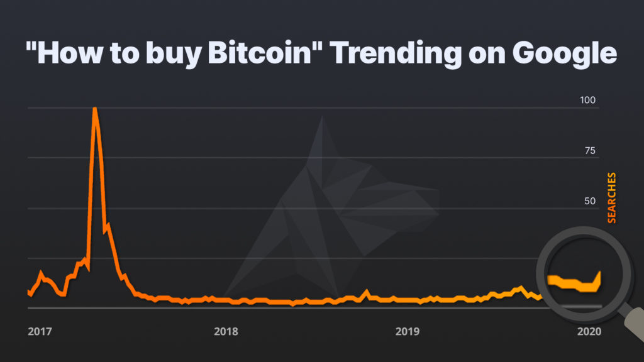Click the highlighted line segment inside the magnifier
Screen dimensions: 644x362
(574, 282)
